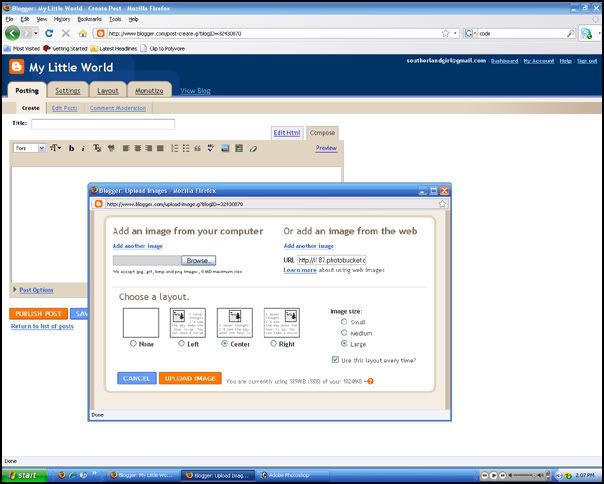Viewport: 604px width, 484px height.
Task: Click the Cancel button in upload dialog
Action: click(x=137, y=378)
